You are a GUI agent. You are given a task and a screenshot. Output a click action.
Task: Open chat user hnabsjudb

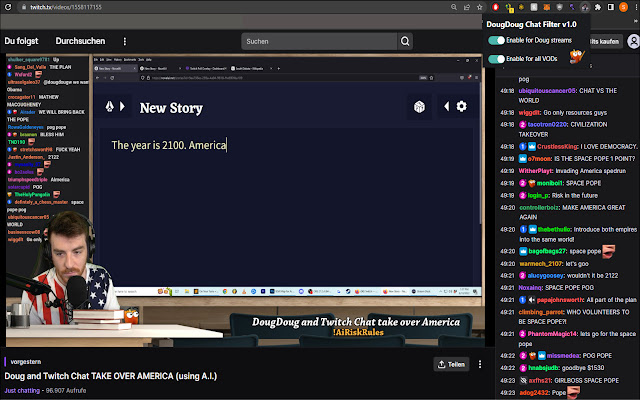click(x=543, y=368)
